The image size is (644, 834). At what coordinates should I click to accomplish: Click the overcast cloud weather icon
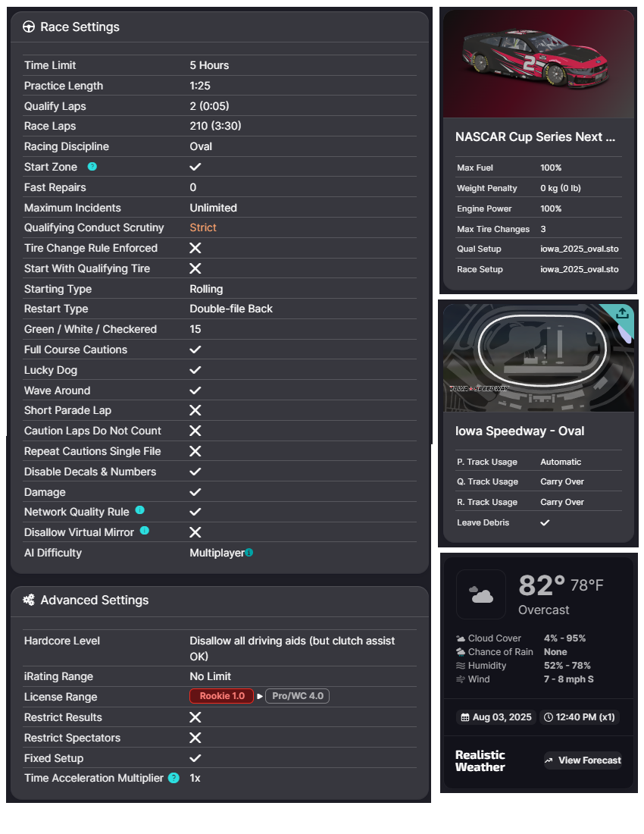[481, 594]
